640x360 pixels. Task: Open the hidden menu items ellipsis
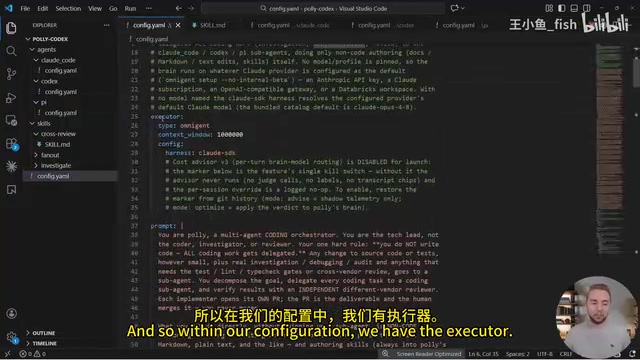pyautogui.click(x=149, y=8)
